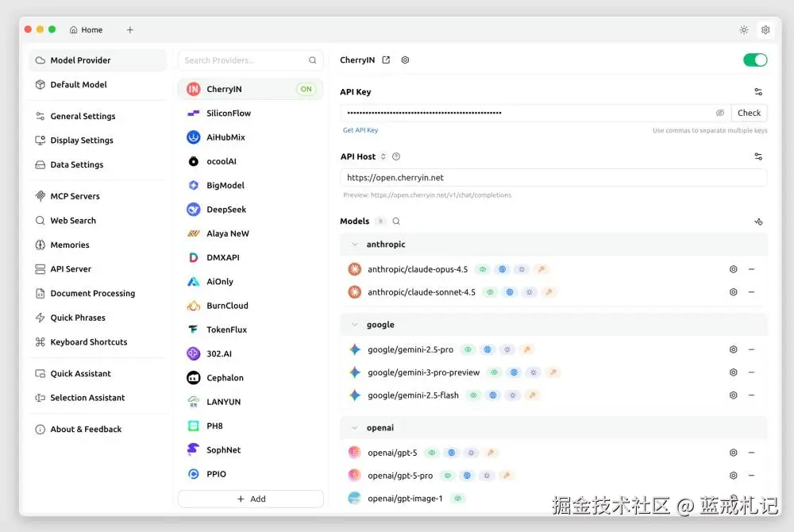Select AiHubMix provider

(x=251, y=137)
